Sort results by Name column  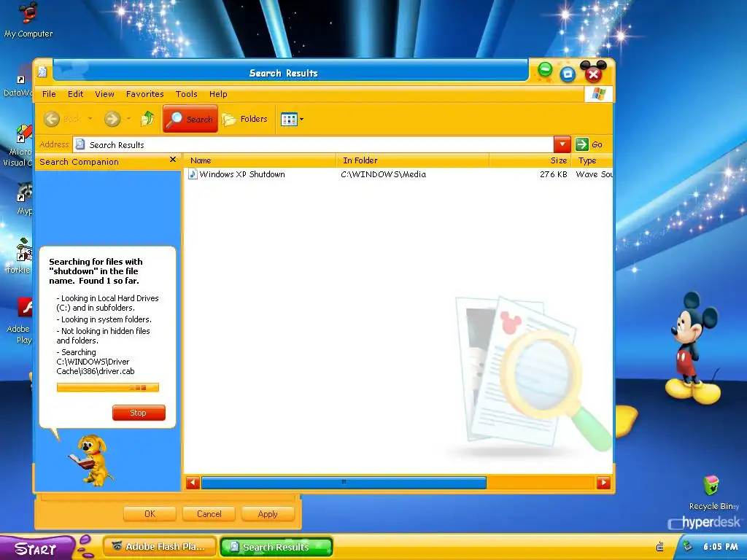(x=260, y=160)
